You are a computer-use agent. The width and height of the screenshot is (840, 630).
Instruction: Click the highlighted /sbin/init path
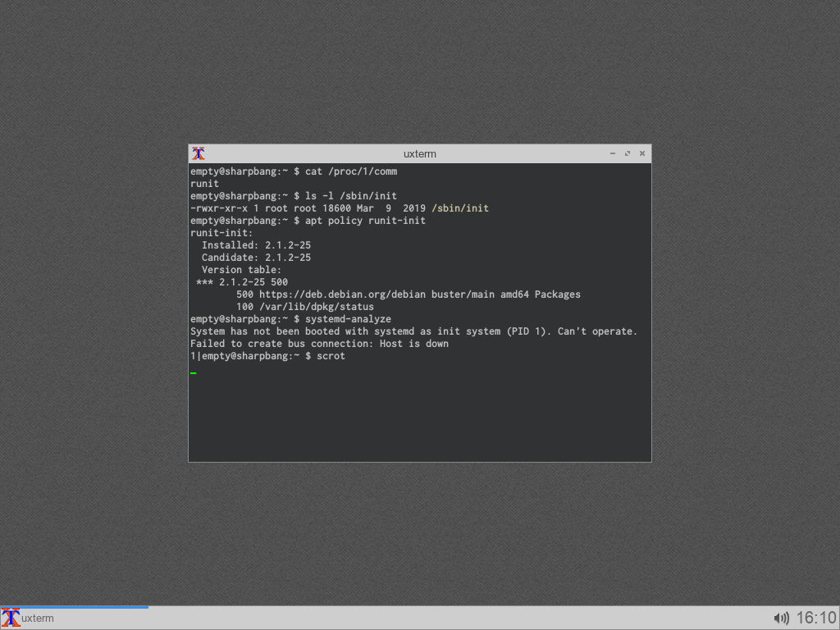coord(460,208)
